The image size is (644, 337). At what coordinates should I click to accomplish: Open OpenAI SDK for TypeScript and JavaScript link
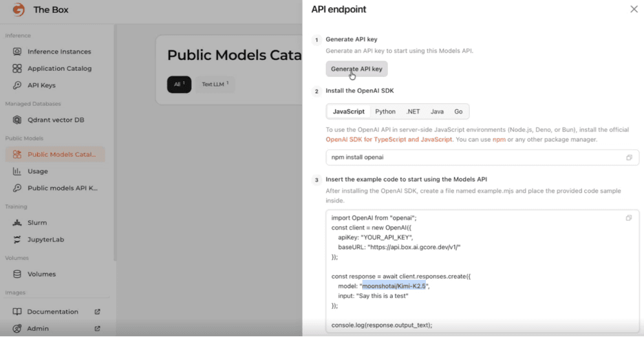(x=389, y=140)
